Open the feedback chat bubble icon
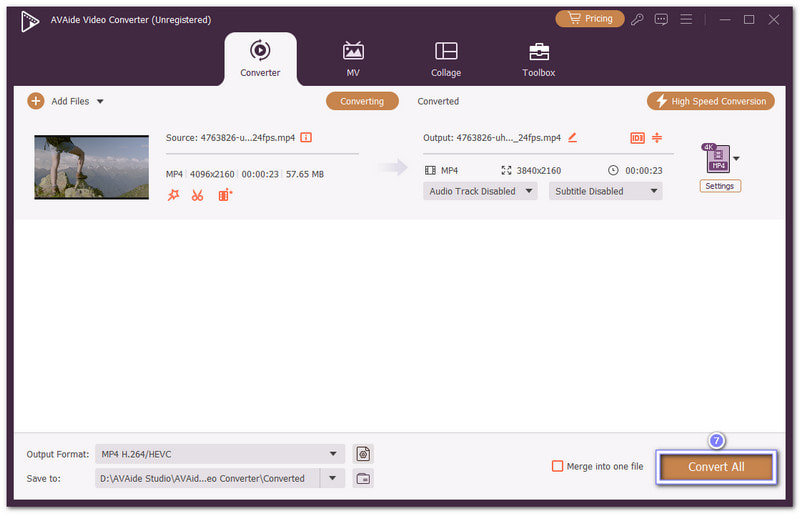 pyautogui.click(x=661, y=19)
